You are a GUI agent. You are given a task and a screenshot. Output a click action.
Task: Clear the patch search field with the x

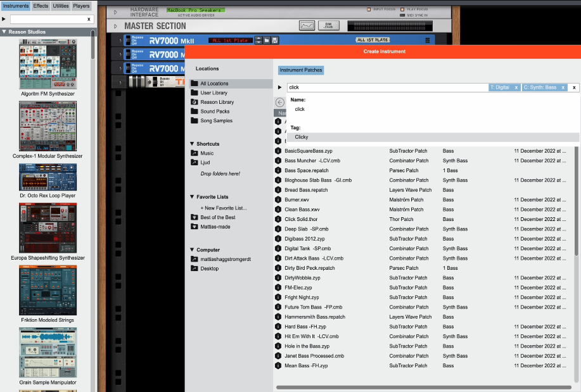[574, 88]
